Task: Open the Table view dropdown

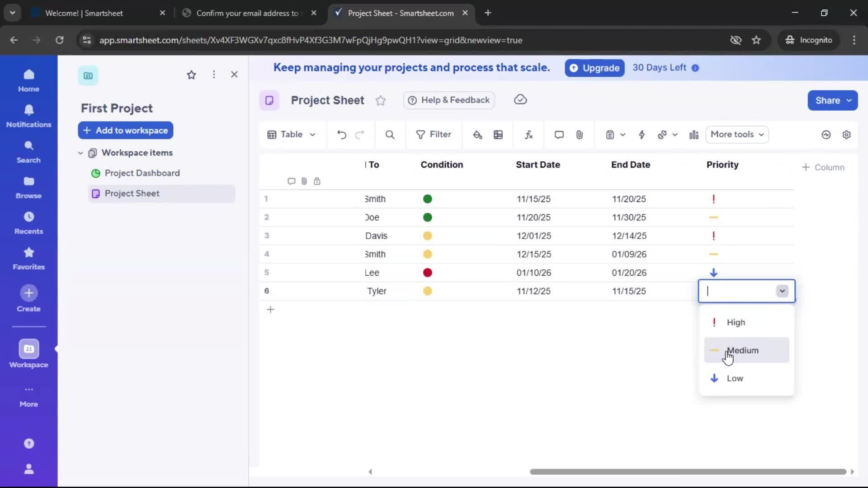Action: coord(291,135)
